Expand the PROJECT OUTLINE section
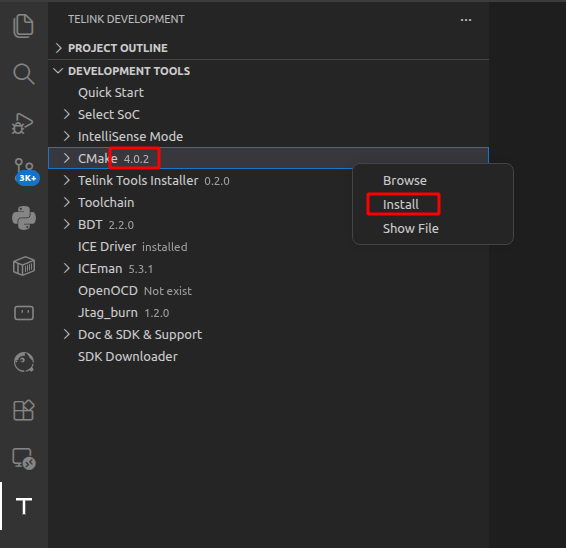The image size is (566, 548). tap(58, 48)
